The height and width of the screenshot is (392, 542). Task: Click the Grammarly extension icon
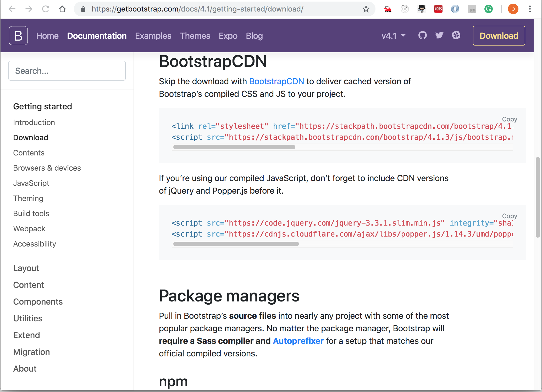(488, 9)
